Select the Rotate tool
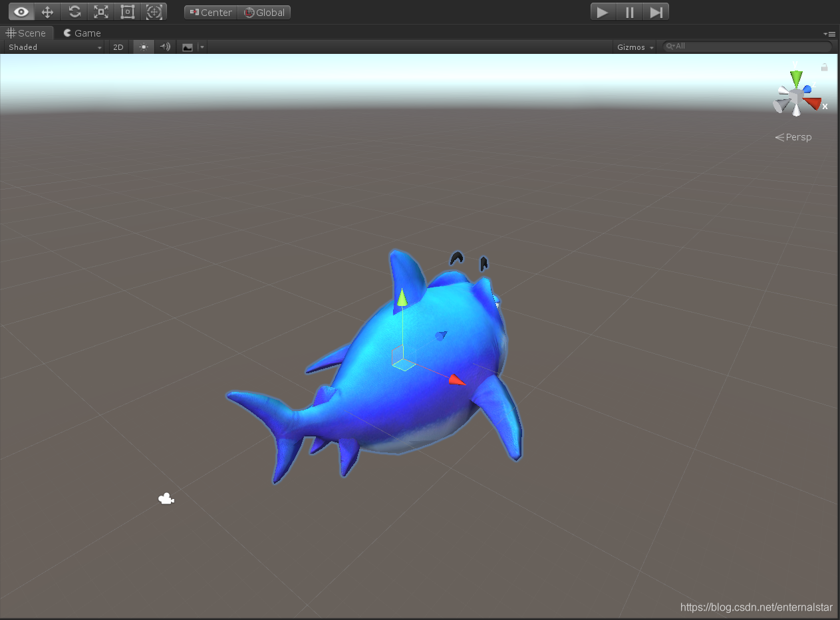Screen dimensions: 840x620 tap(74, 12)
